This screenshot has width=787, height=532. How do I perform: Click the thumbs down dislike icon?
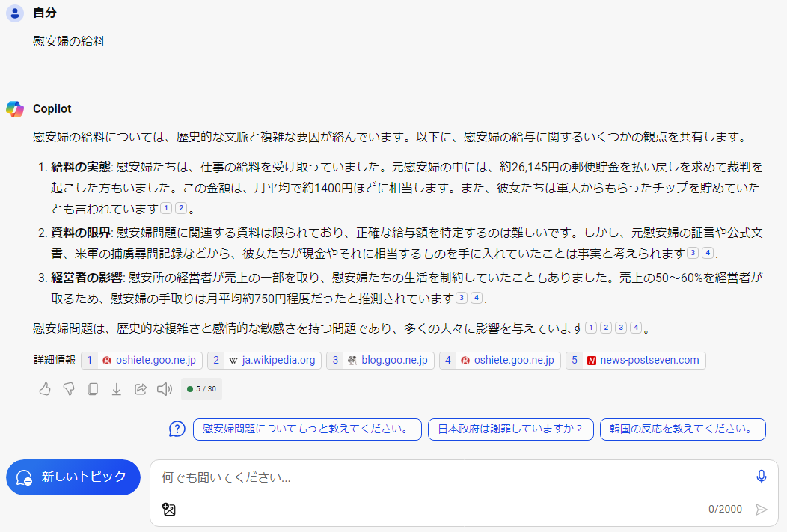pyautogui.click(x=69, y=389)
